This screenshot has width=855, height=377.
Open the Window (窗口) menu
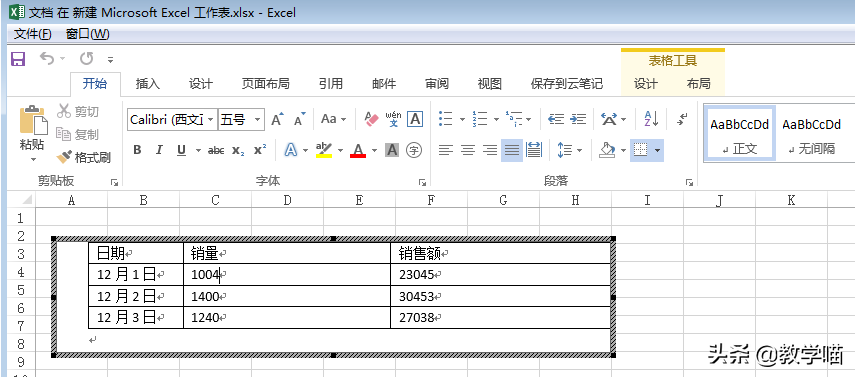point(87,34)
